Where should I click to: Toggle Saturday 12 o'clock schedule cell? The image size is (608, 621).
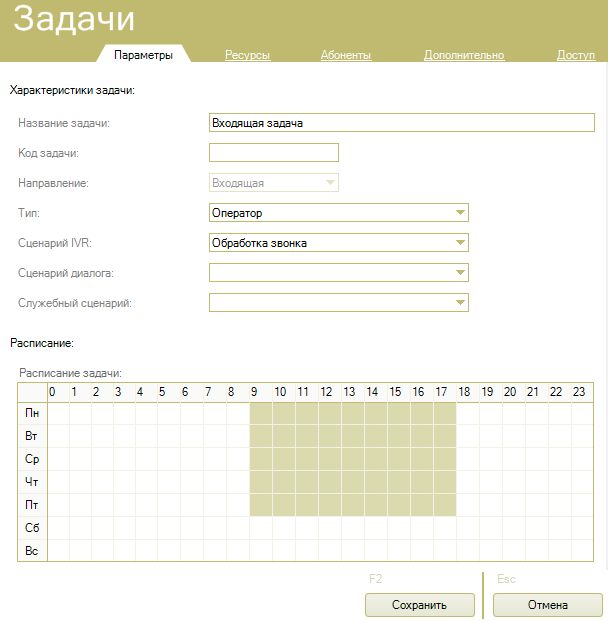(x=327, y=528)
